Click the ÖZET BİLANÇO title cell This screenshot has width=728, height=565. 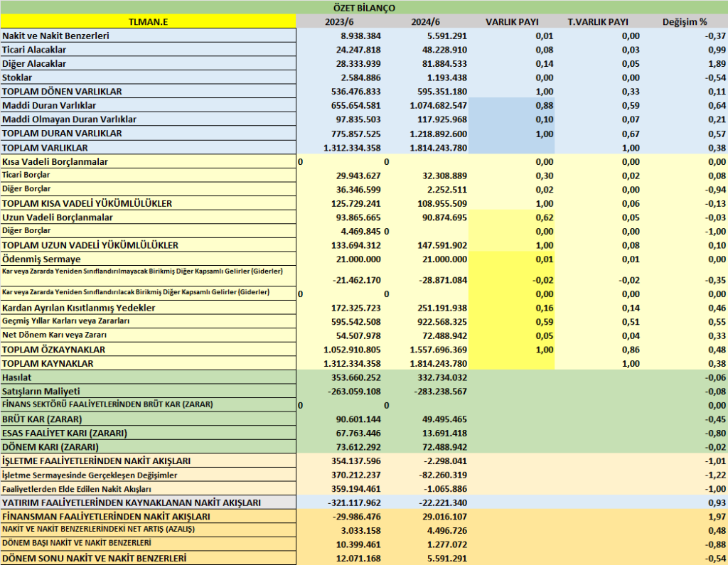pyautogui.click(x=364, y=7)
